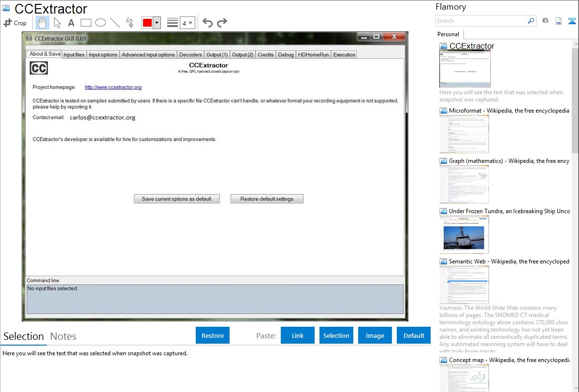Switch to the Input options tab
The height and width of the screenshot is (392, 579).
[103, 55]
